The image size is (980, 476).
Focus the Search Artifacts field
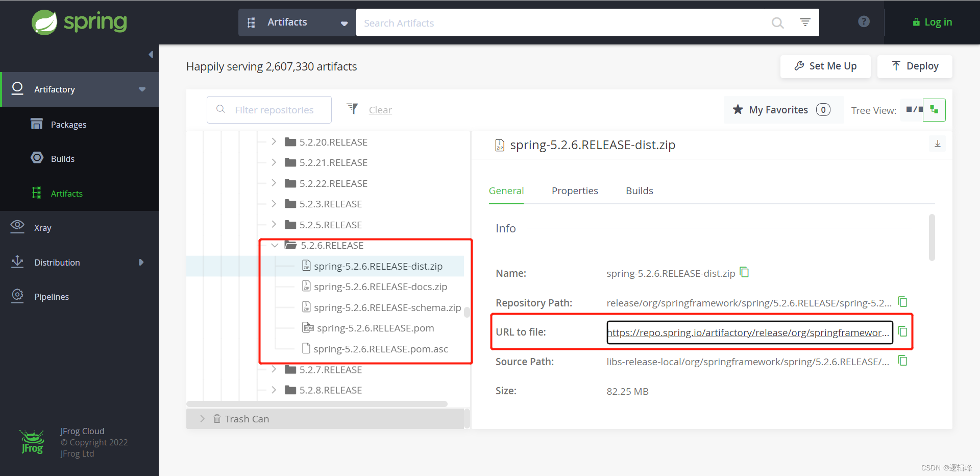[561, 22]
